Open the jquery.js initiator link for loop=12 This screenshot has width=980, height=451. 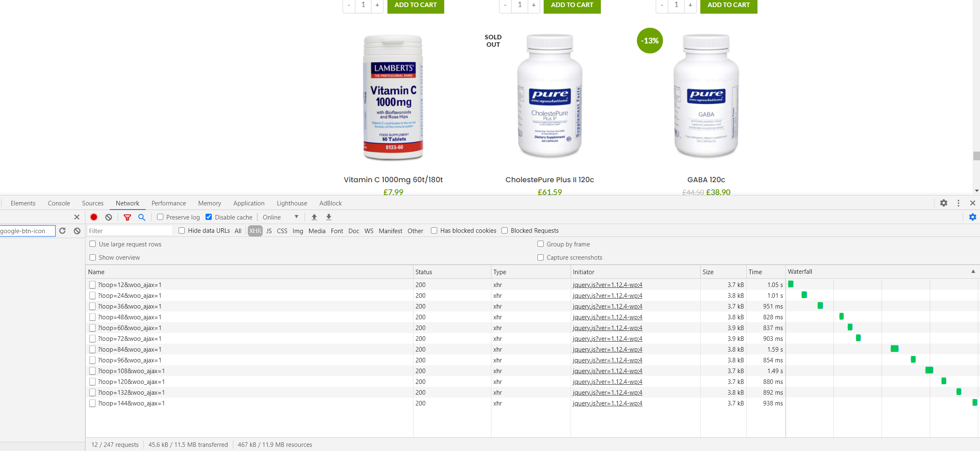607,285
